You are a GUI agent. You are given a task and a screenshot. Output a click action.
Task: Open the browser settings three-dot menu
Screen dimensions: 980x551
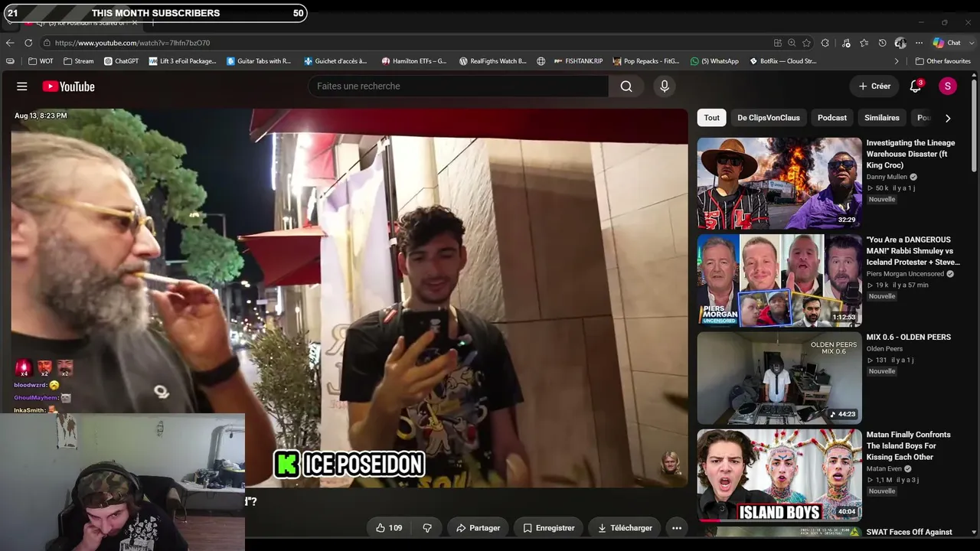point(919,43)
